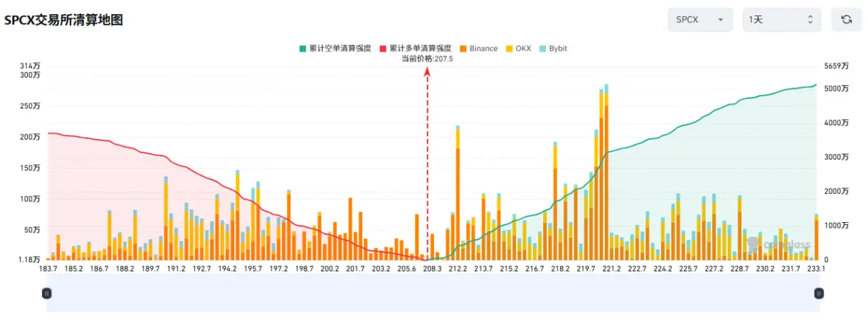
Task: Click the 314万 left axis label
Action: coord(31,66)
